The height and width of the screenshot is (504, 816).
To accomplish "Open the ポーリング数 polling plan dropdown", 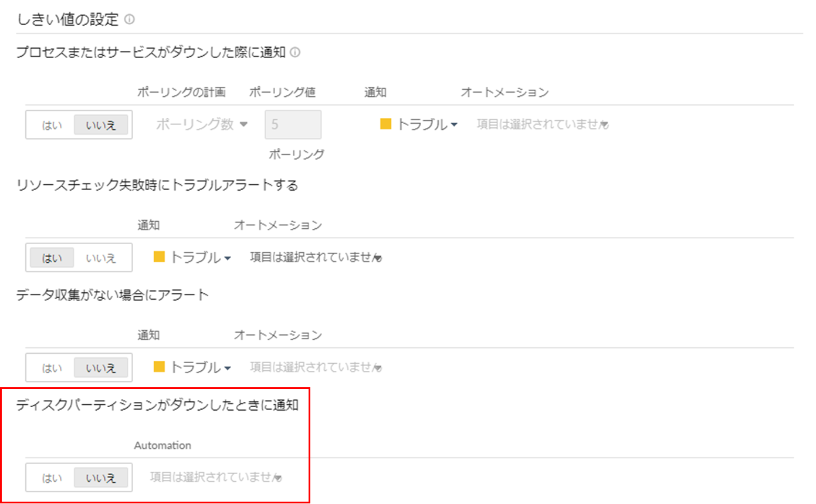I will point(202,124).
